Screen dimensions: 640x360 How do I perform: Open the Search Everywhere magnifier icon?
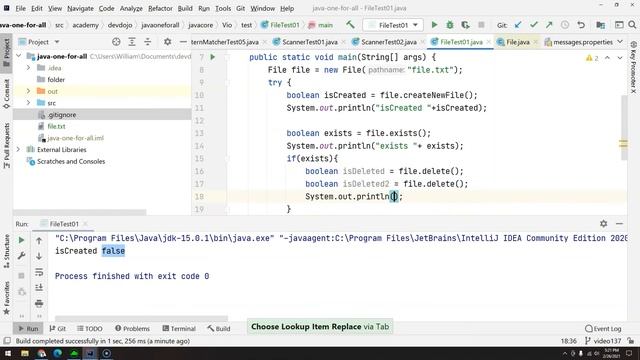coord(632,25)
